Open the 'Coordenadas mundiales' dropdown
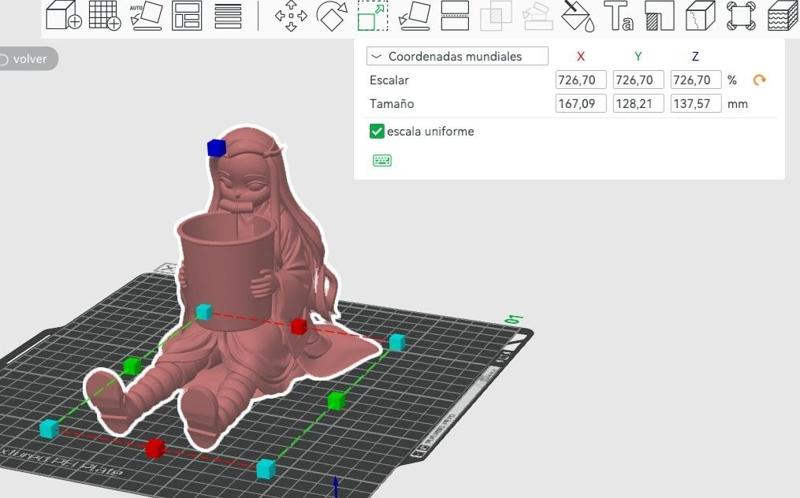The width and height of the screenshot is (800, 498). [457, 56]
